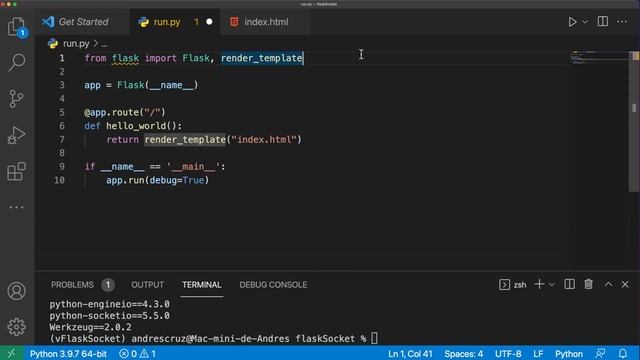Open notifications bell in status bar

click(623, 353)
